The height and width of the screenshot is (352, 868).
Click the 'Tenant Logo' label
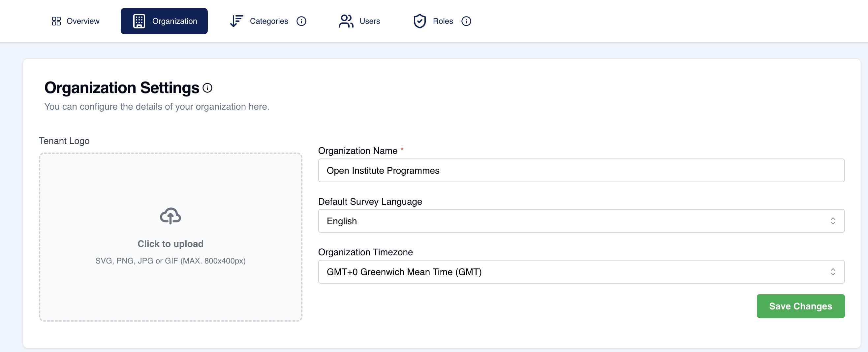[64, 141]
